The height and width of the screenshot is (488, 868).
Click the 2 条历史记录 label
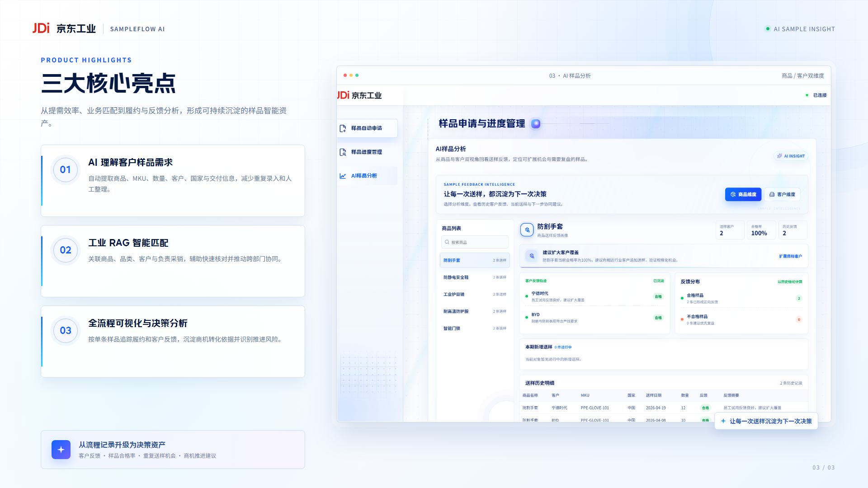[x=791, y=383]
